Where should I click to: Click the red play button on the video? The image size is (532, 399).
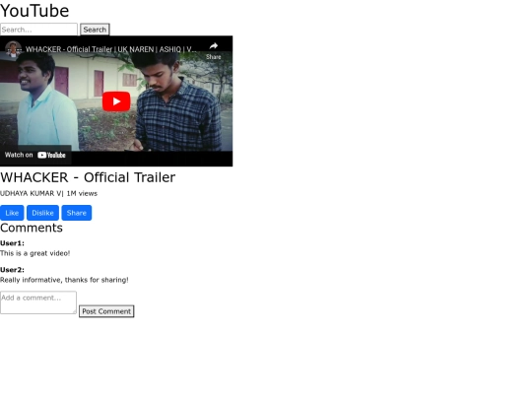point(116,101)
